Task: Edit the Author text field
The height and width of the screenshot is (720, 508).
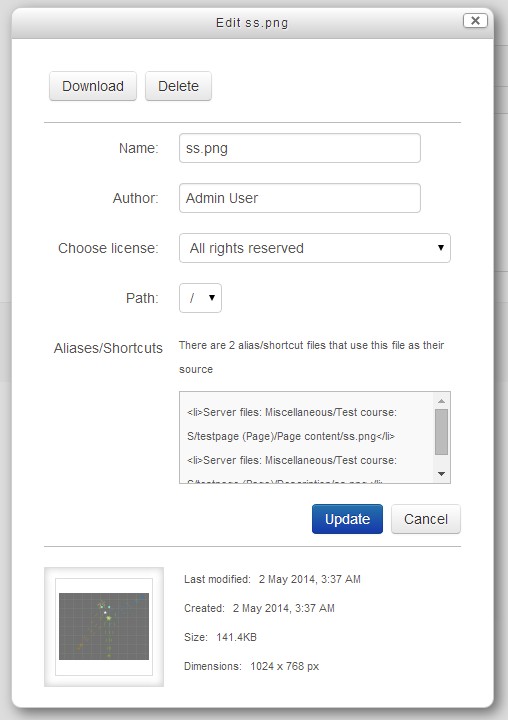Action: 299,198
